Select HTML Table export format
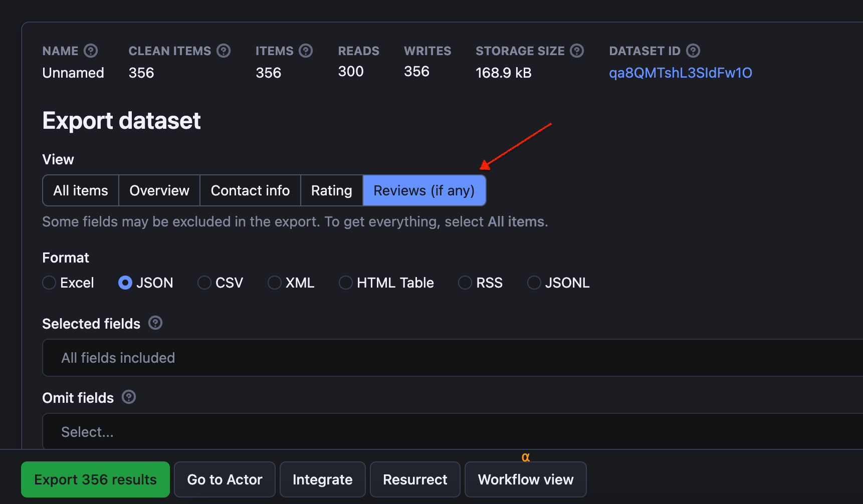This screenshot has height=504, width=863. pos(346,283)
